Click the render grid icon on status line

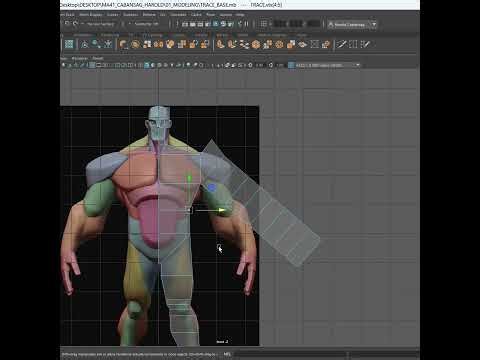264,24
